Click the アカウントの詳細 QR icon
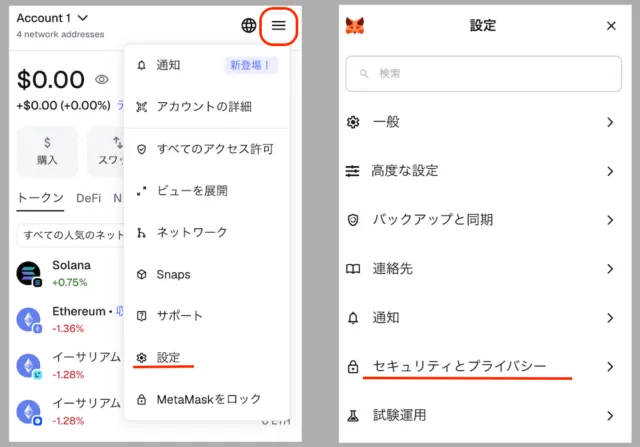 pos(142,107)
